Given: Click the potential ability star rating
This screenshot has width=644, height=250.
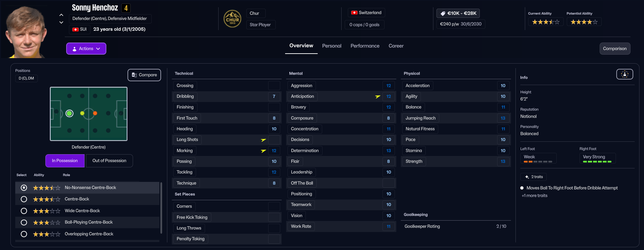Looking at the screenshot, I should click(584, 22).
